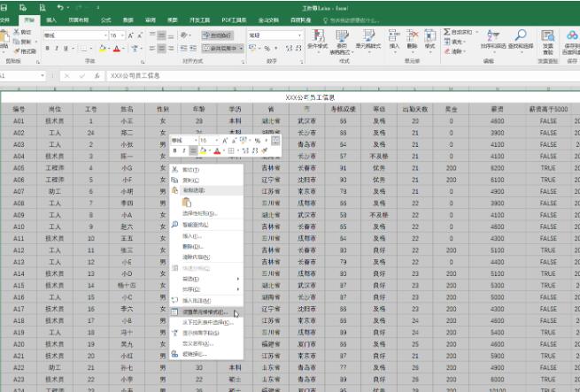Toggle Bold in the ribbon Font group
The height and width of the screenshot is (392, 580).
(x=47, y=49)
